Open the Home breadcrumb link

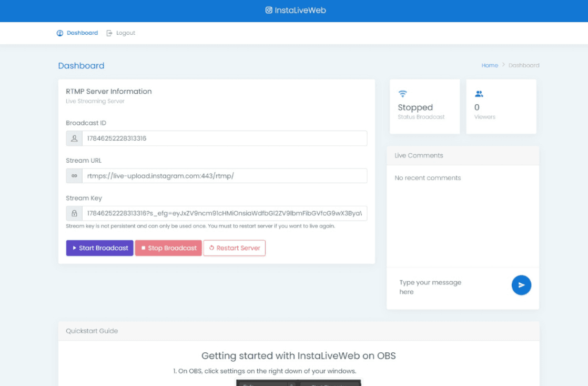click(489, 65)
